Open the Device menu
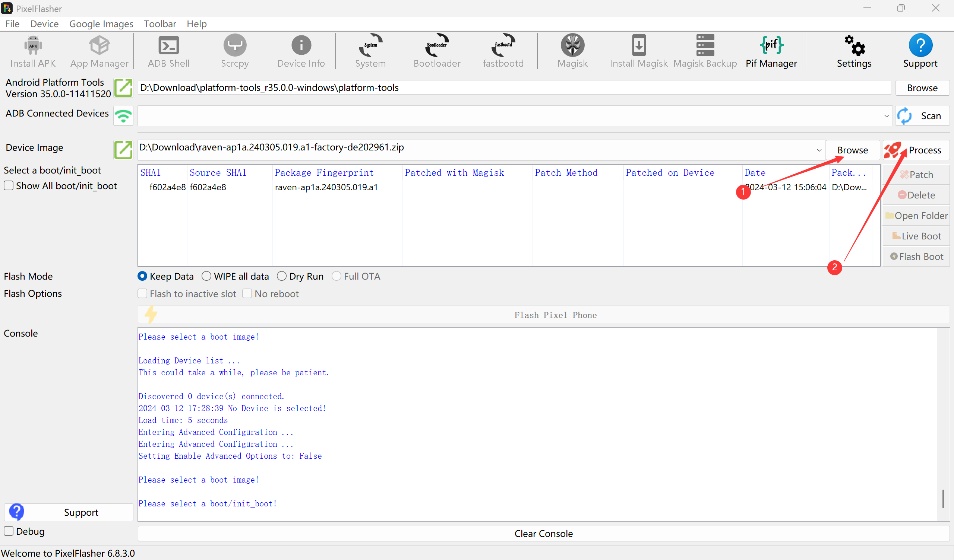The image size is (954, 560). [x=44, y=24]
